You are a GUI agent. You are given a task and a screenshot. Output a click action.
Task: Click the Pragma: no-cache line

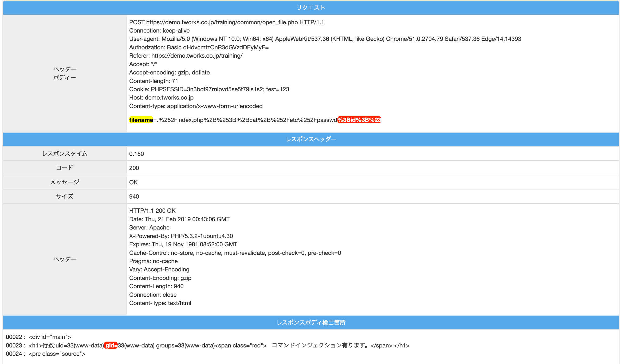point(153,261)
